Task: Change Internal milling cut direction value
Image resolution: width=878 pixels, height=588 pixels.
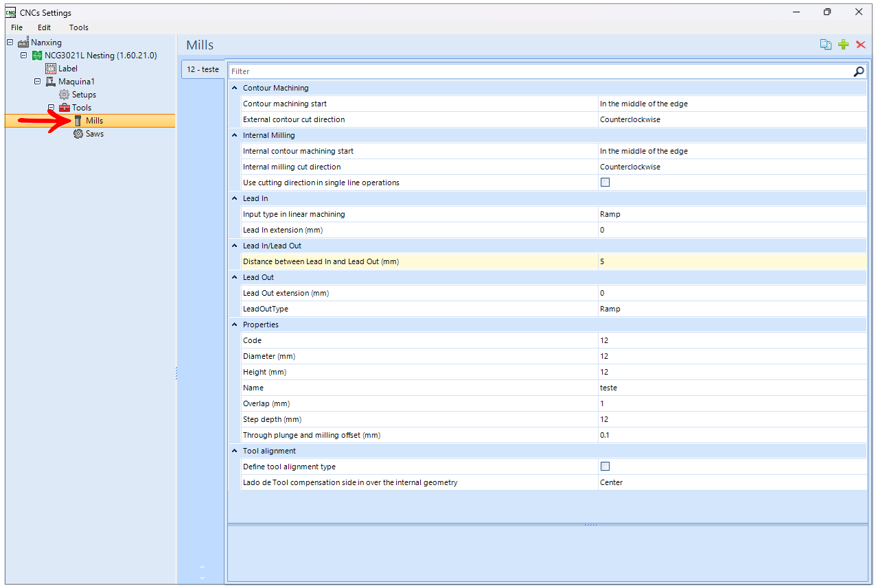Action: [732, 167]
